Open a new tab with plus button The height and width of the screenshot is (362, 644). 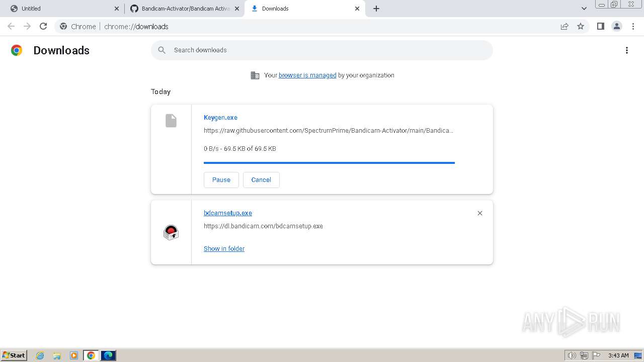coord(376,9)
